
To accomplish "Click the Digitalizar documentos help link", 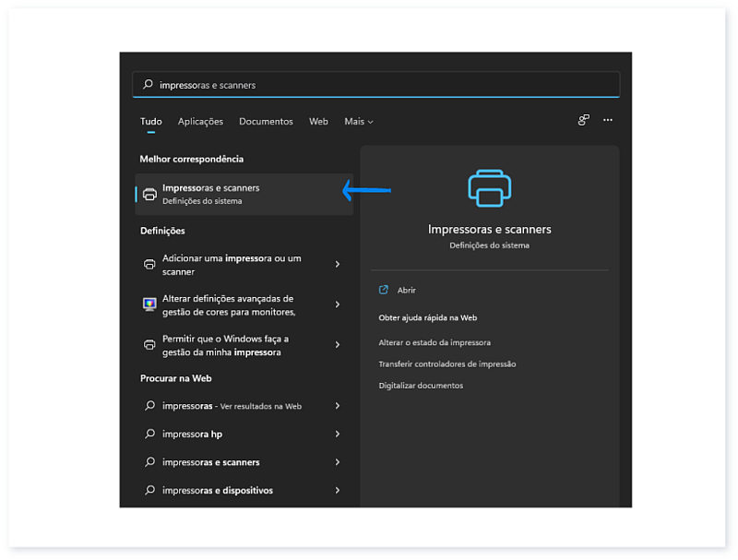I will (421, 386).
